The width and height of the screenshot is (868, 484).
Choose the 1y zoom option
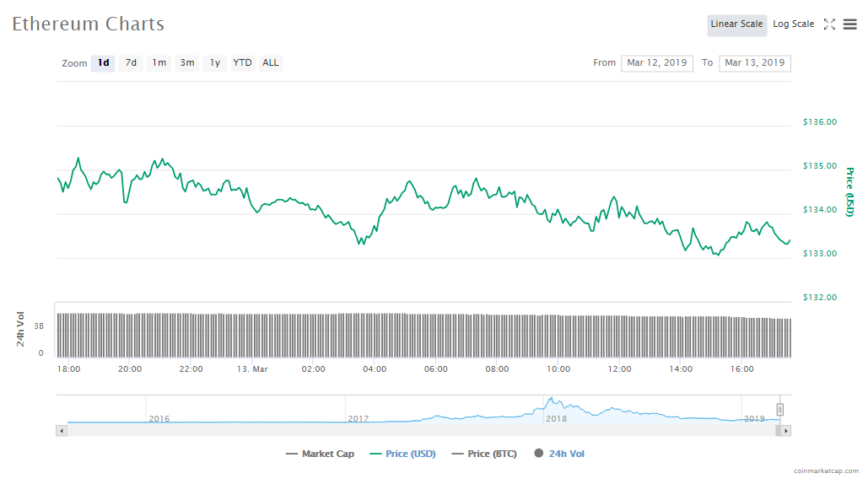(x=215, y=63)
